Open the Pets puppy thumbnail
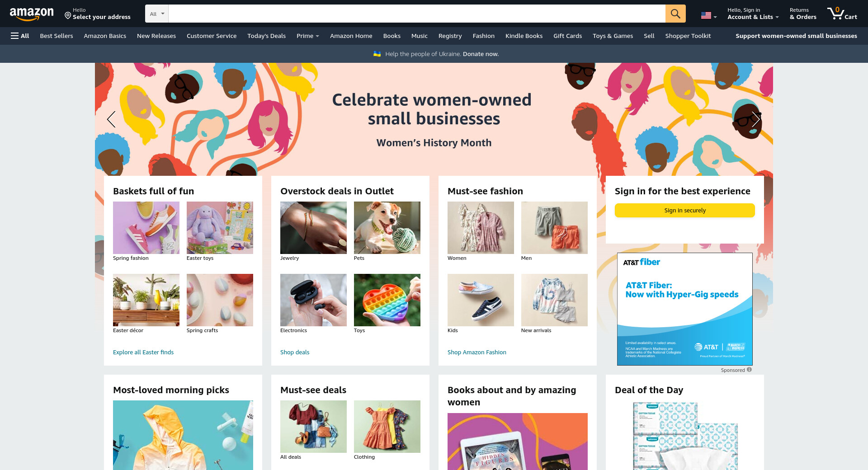 tap(387, 228)
